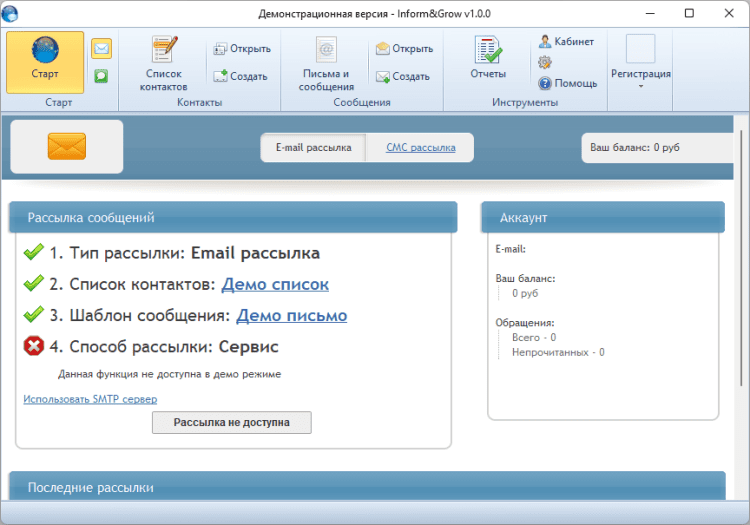Click Создать in Контакты group
This screenshot has height=525, width=750.
click(240, 76)
